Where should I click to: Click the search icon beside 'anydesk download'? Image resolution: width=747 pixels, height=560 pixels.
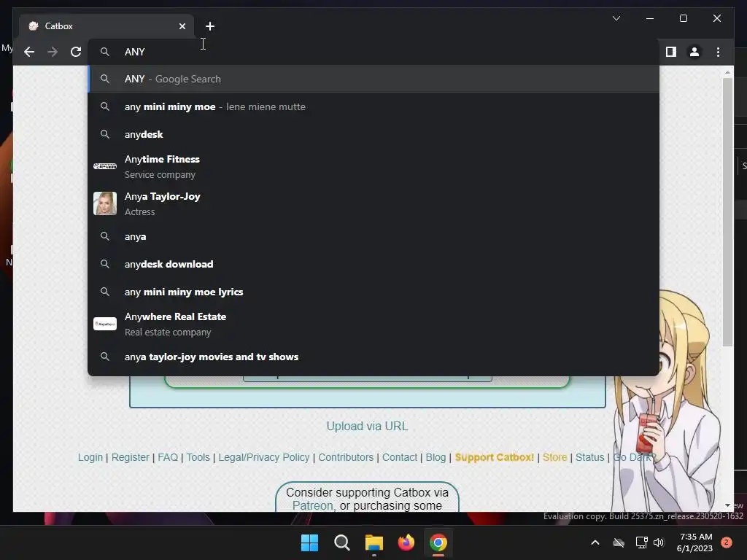pos(105,264)
